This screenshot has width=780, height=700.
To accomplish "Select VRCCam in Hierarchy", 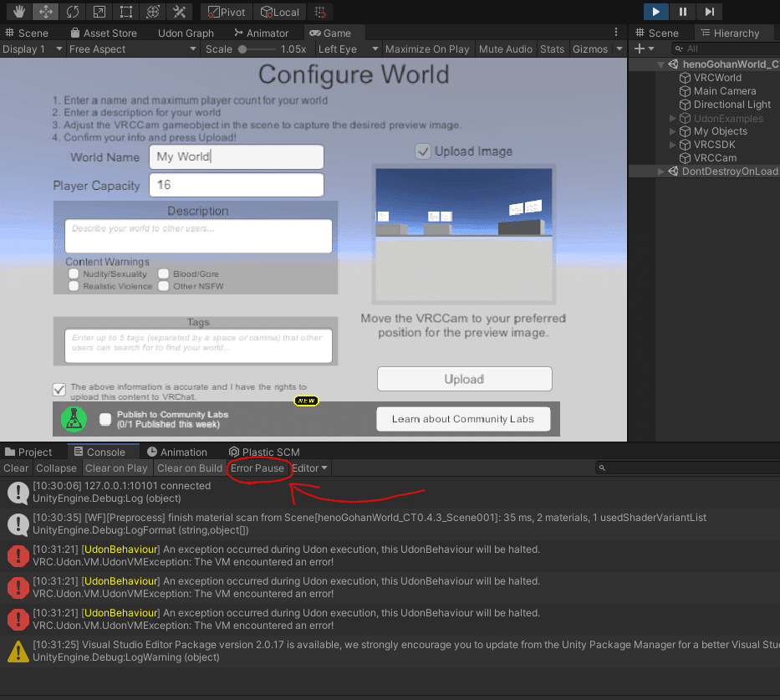I will (715, 158).
